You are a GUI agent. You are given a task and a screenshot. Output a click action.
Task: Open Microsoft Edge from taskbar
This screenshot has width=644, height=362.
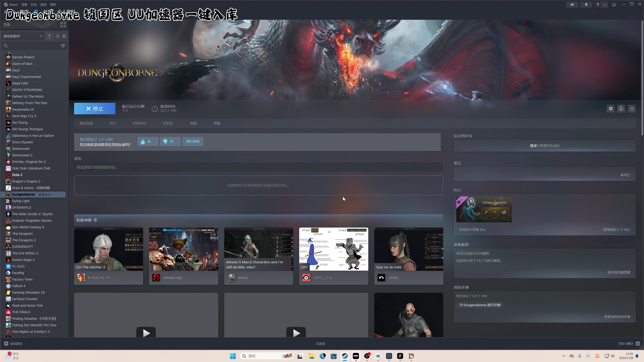click(x=323, y=356)
